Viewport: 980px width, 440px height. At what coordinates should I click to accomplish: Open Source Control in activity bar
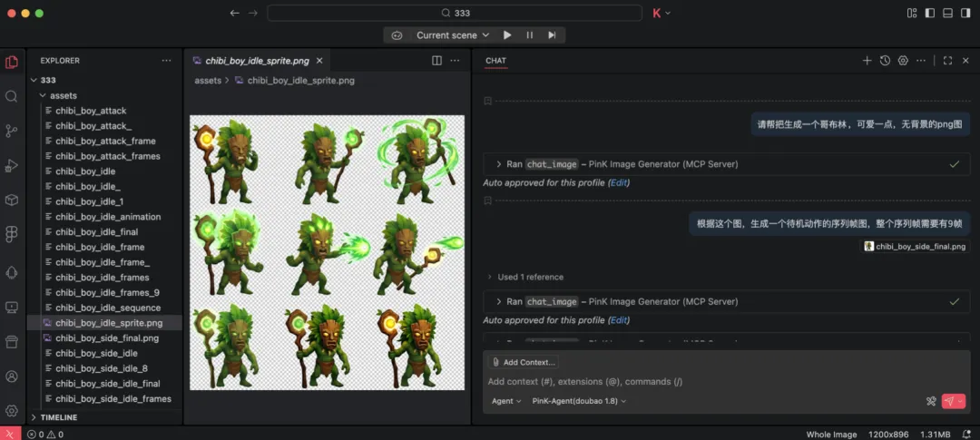pyautogui.click(x=12, y=131)
